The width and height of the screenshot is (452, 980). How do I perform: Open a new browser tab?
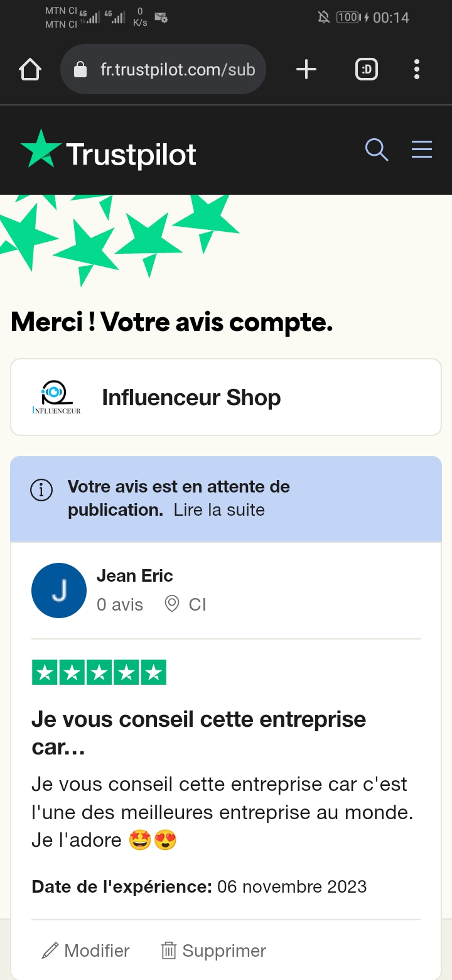[x=306, y=70]
